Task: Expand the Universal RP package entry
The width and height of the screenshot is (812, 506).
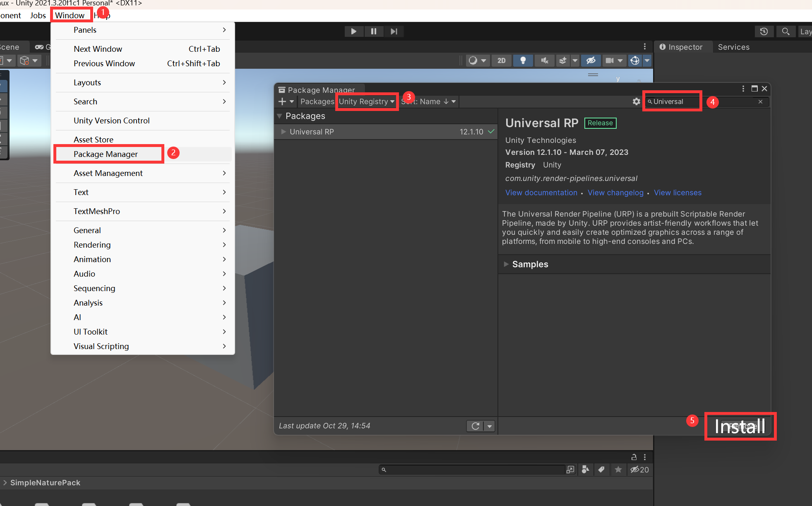Action: [283, 132]
